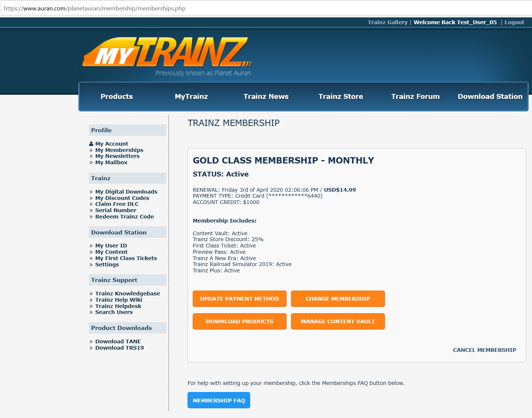Click the Gold Class Membership - Monthly heading

(x=283, y=161)
